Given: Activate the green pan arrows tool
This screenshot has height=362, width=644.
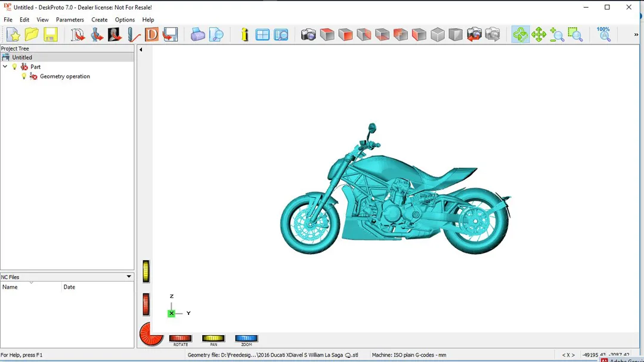Looking at the screenshot, I should [538, 35].
